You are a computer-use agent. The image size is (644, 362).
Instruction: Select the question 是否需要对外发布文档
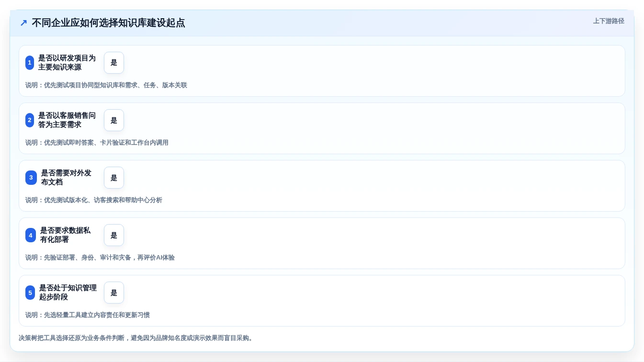coord(66,178)
